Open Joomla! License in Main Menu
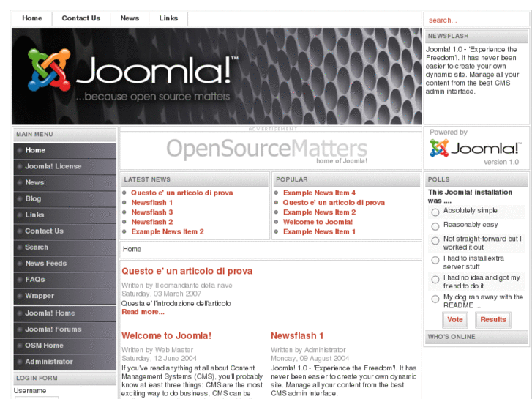The height and width of the screenshot is (399, 532). [65, 166]
